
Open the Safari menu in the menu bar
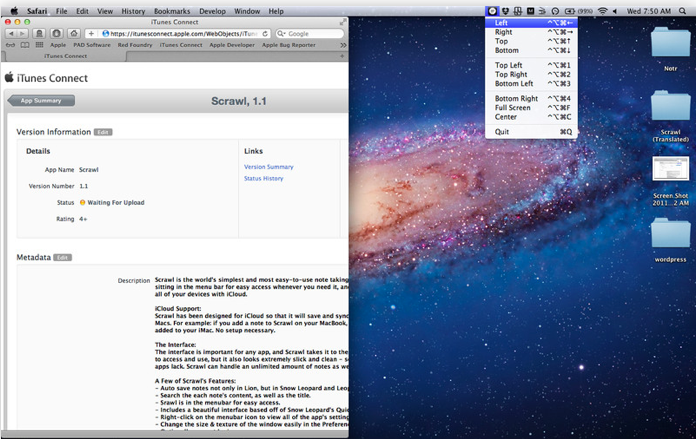coord(37,11)
